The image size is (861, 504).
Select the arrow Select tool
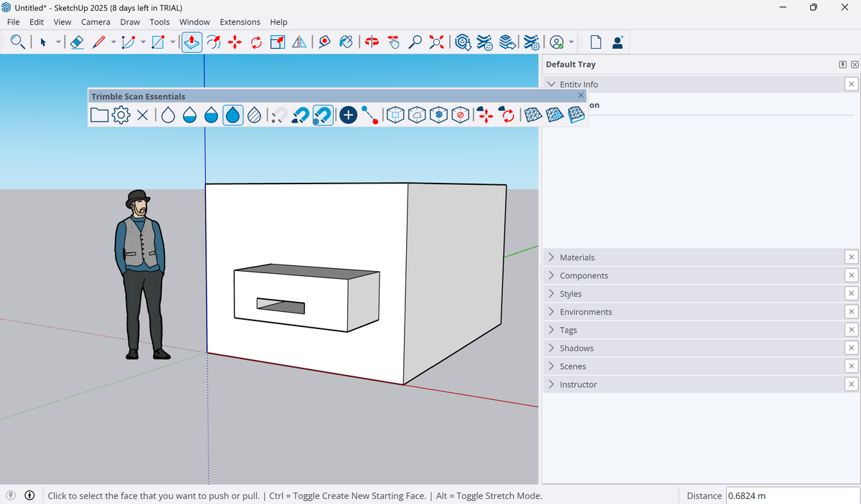click(x=43, y=42)
